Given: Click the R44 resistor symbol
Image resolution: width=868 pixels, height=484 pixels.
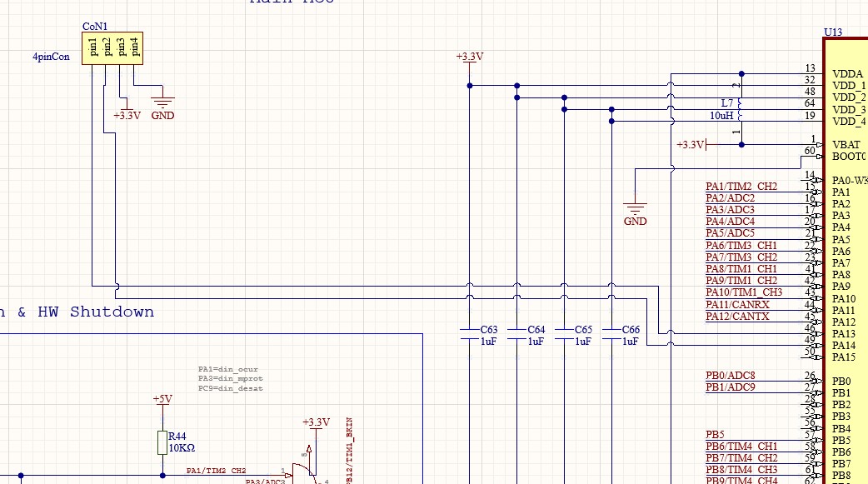Looking at the screenshot, I should point(162,442).
